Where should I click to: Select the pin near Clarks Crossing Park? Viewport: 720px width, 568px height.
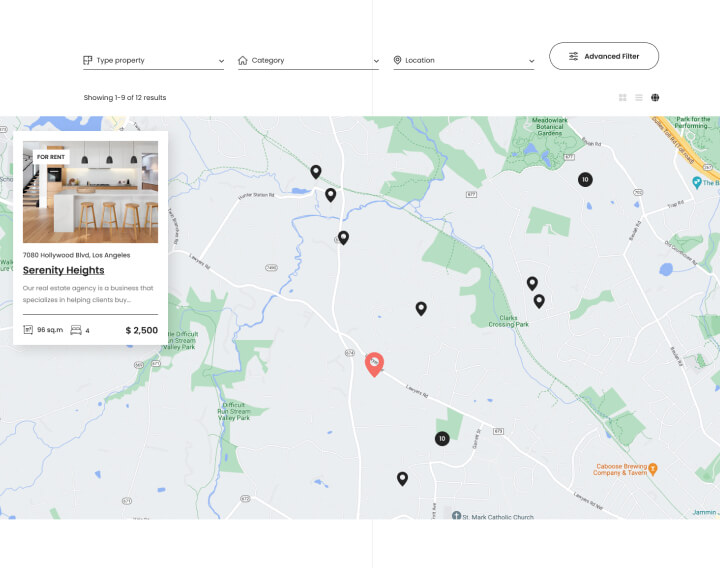[x=539, y=300]
